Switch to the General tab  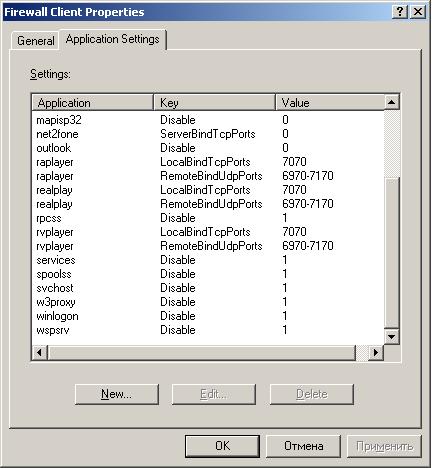click(36, 41)
